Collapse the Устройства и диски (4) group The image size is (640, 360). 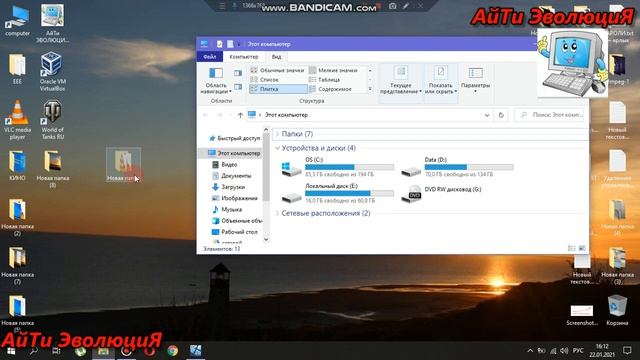pos(278,148)
